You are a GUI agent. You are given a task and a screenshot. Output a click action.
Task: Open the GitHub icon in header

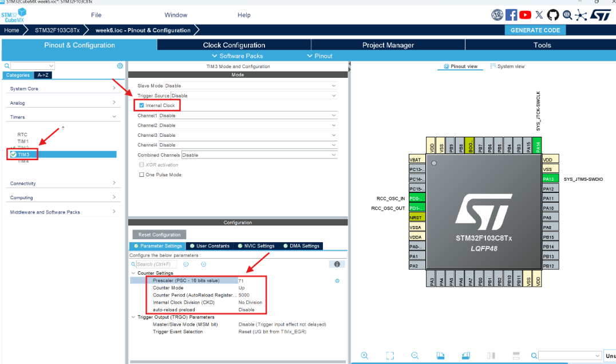pyautogui.click(x=553, y=15)
